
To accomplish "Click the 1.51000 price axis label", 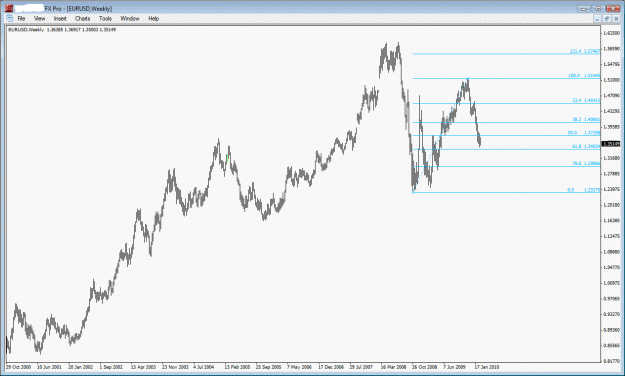I will [612, 80].
